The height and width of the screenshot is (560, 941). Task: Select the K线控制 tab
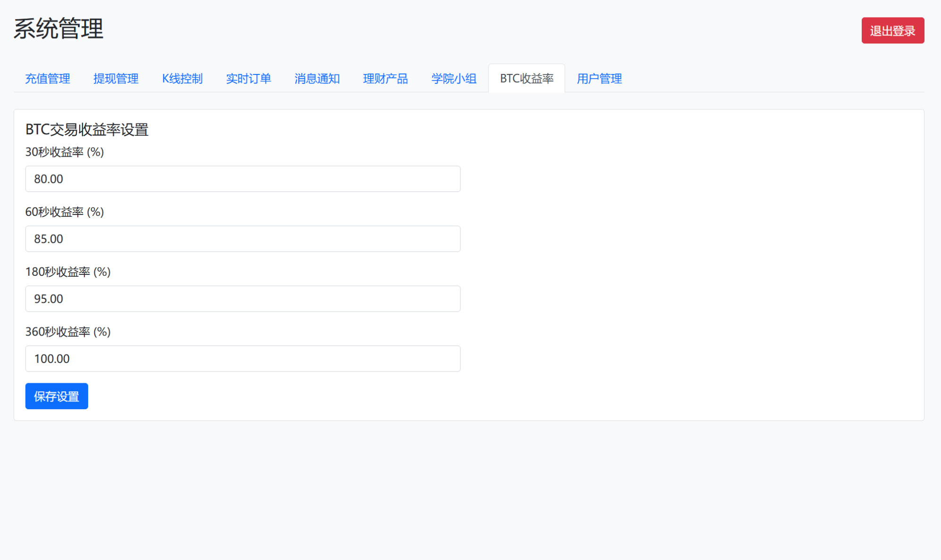[182, 79]
